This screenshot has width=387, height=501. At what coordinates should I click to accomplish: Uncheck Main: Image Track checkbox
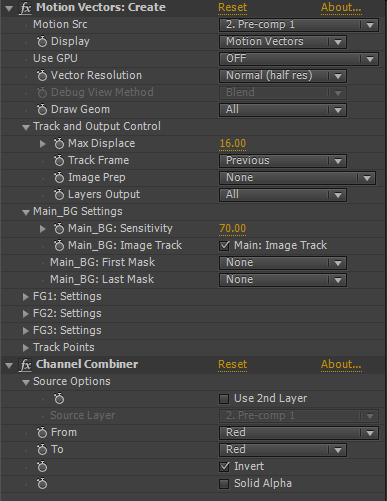(x=224, y=246)
